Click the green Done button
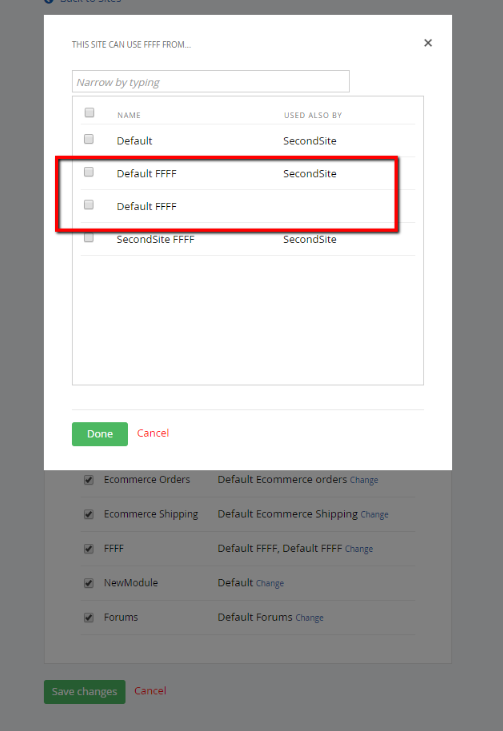 click(100, 434)
